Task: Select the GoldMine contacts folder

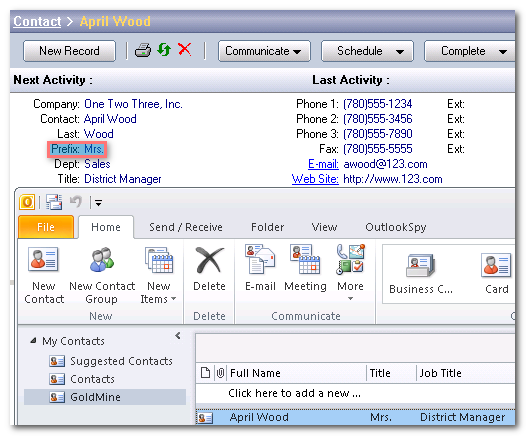Action: pos(105,397)
